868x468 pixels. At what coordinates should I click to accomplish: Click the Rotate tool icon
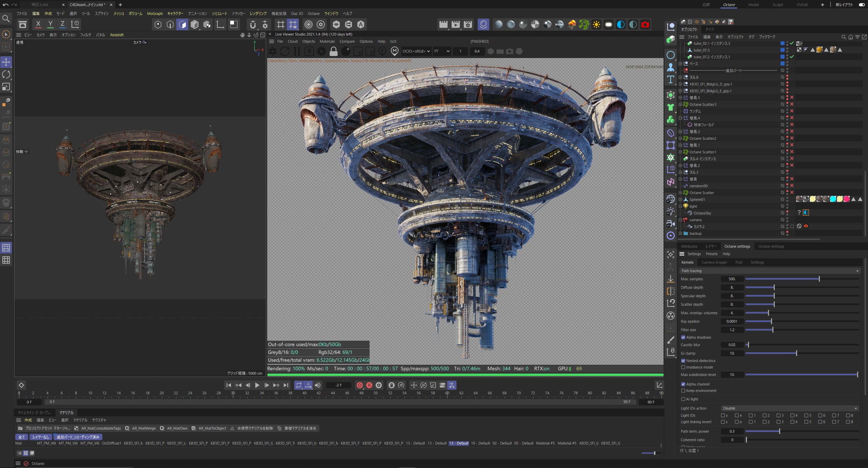(6, 74)
